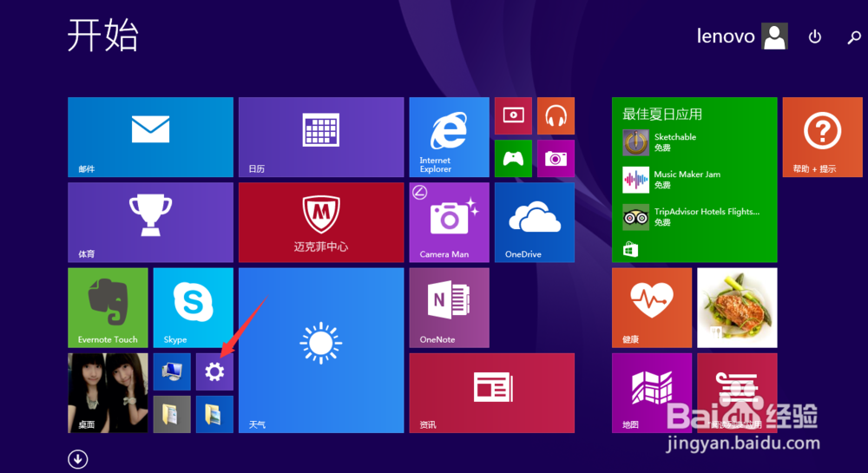
Task: Show all apps with the down arrow
Action: (x=78, y=458)
